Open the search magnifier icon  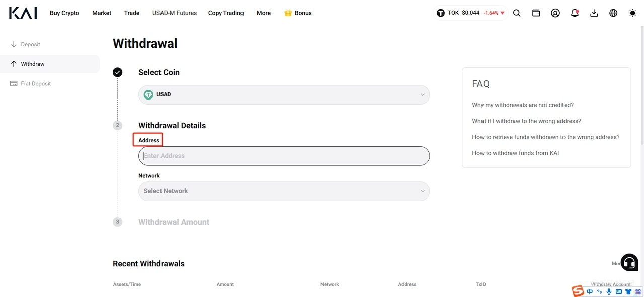[x=517, y=13]
